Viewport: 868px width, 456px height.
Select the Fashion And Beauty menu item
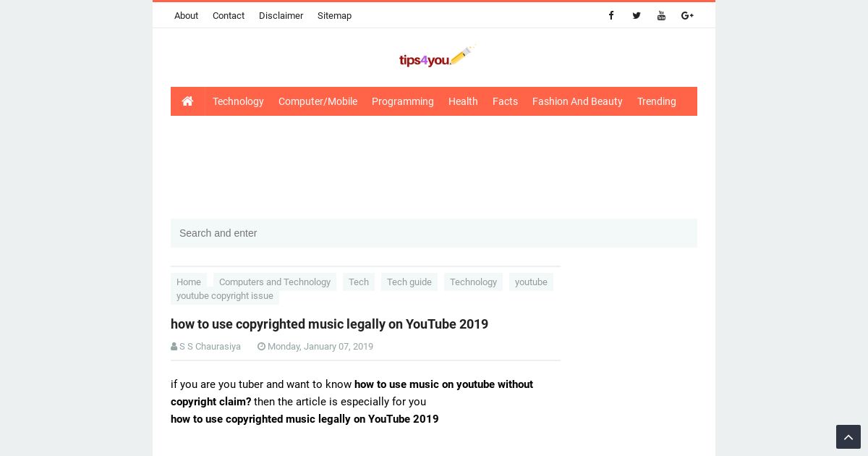point(577,101)
